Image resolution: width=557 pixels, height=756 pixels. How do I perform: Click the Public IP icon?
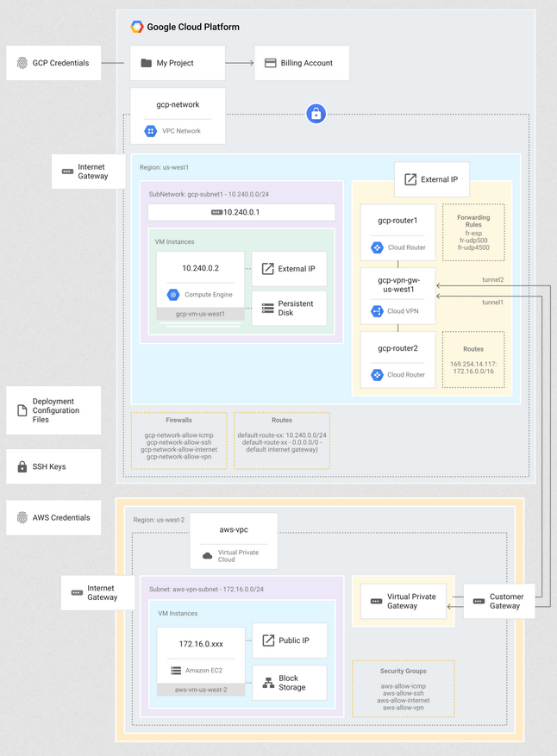click(268, 640)
